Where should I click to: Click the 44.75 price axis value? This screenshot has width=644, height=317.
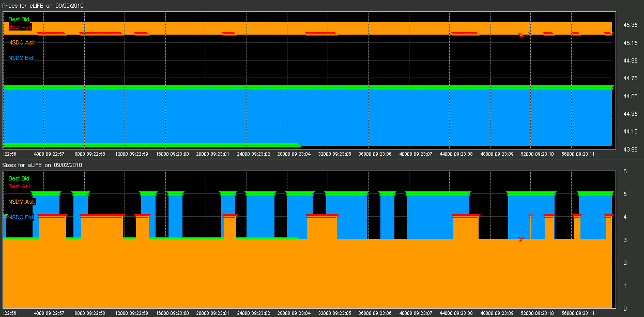(631, 78)
